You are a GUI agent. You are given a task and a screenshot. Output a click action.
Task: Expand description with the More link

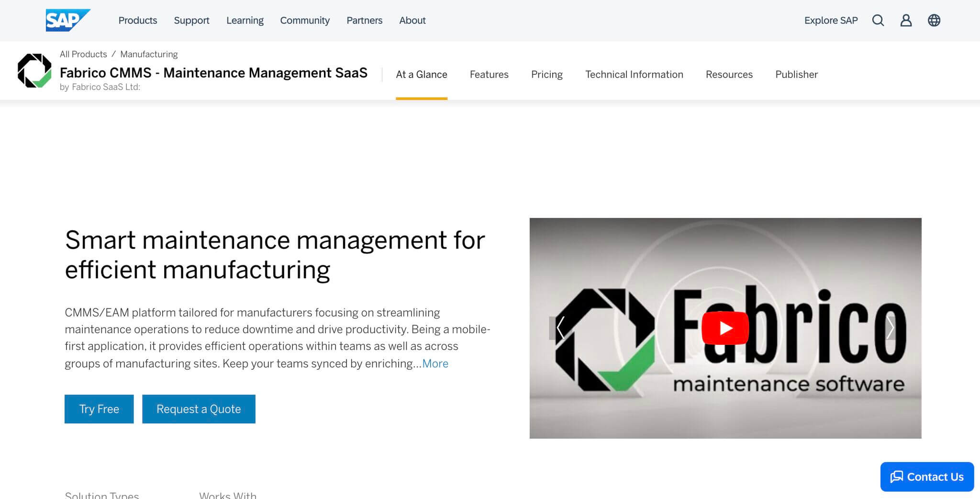click(435, 363)
